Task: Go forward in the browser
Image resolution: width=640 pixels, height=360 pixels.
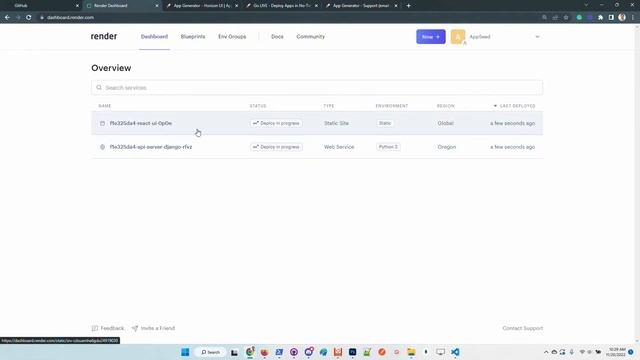Action: pos(18,18)
